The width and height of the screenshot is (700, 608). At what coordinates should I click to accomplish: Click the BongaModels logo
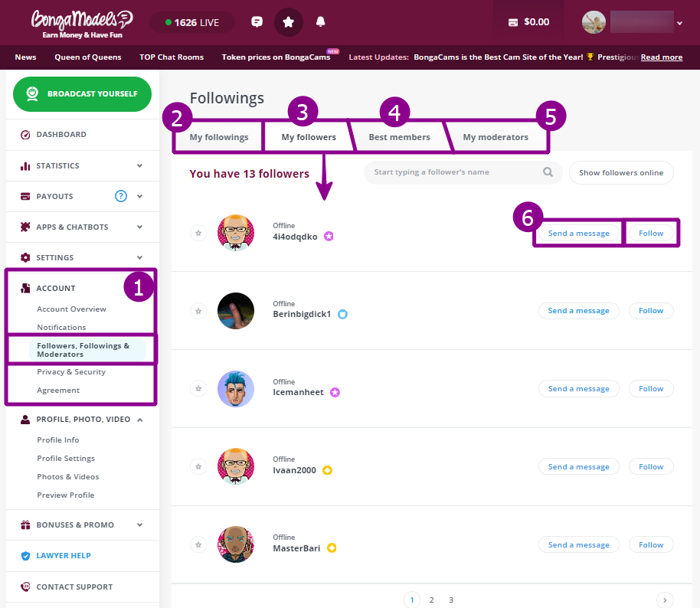[83, 23]
